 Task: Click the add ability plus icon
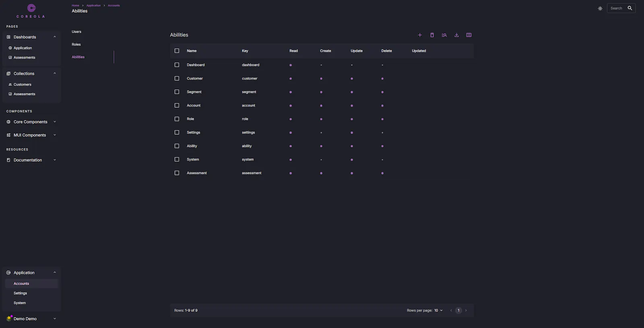[420, 35]
